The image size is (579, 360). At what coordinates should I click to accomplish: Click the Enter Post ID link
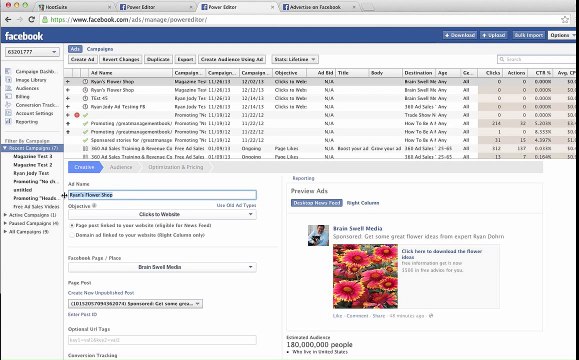pyautogui.click(x=82, y=315)
